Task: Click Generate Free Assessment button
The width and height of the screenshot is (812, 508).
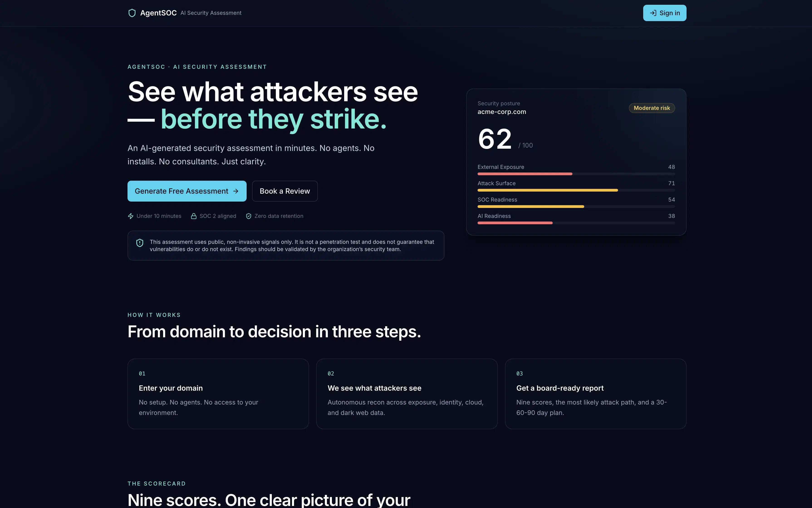Action: pos(187,191)
